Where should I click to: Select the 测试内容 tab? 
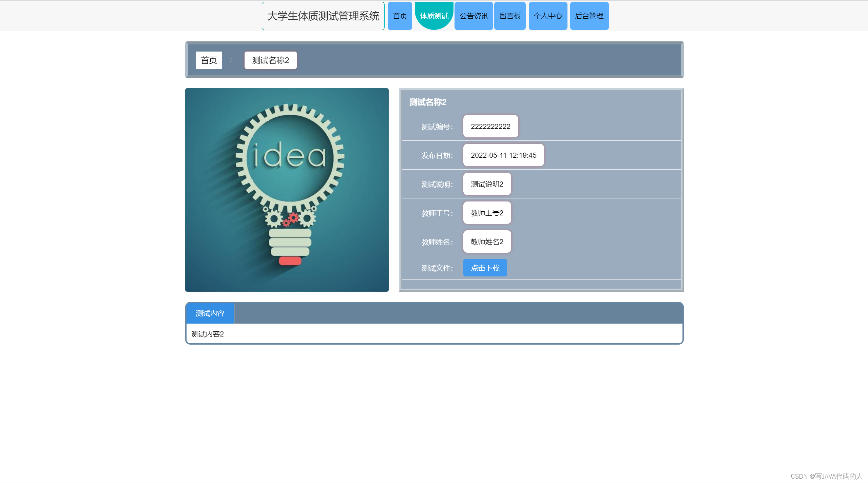(210, 313)
